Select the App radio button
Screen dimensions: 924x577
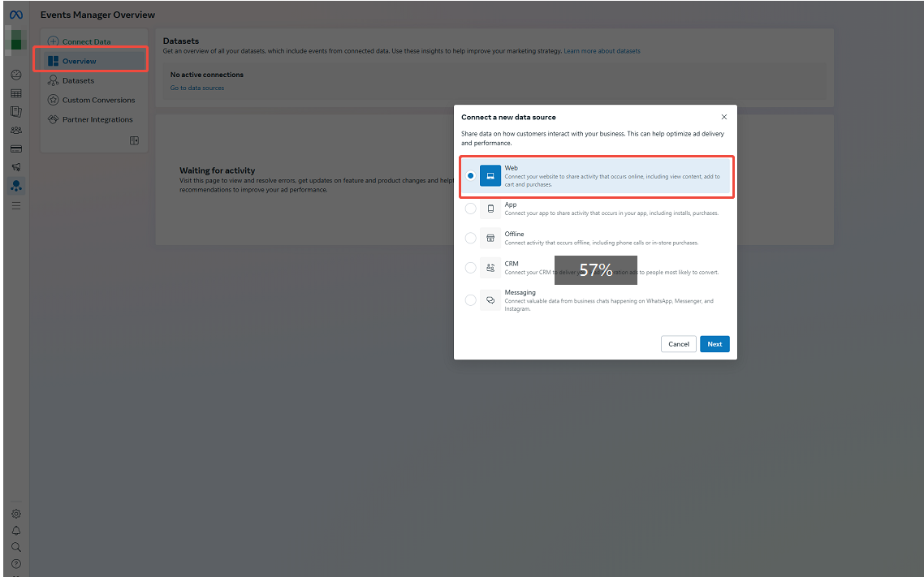(x=471, y=209)
